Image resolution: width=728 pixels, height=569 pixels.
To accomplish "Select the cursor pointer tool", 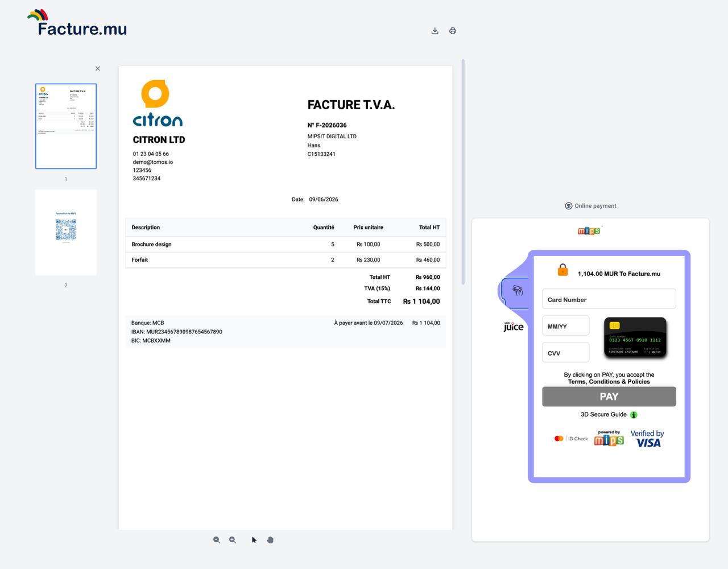I will click(254, 540).
